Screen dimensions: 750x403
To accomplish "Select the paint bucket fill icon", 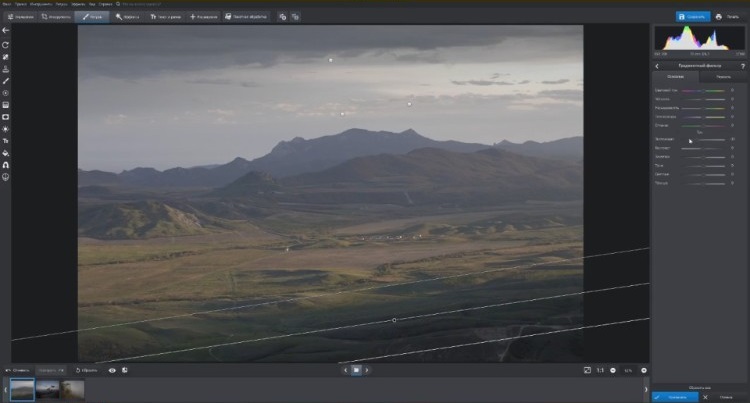I will click(6, 153).
